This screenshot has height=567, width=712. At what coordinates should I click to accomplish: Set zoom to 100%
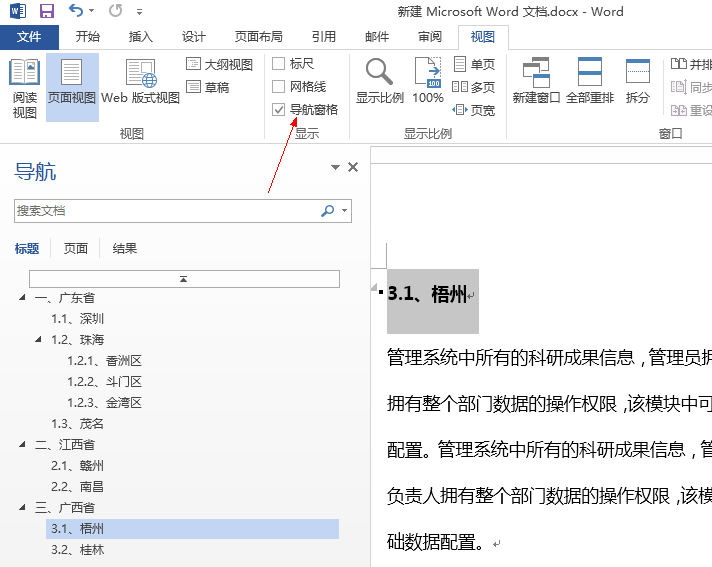pyautogui.click(x=428, y=81)
